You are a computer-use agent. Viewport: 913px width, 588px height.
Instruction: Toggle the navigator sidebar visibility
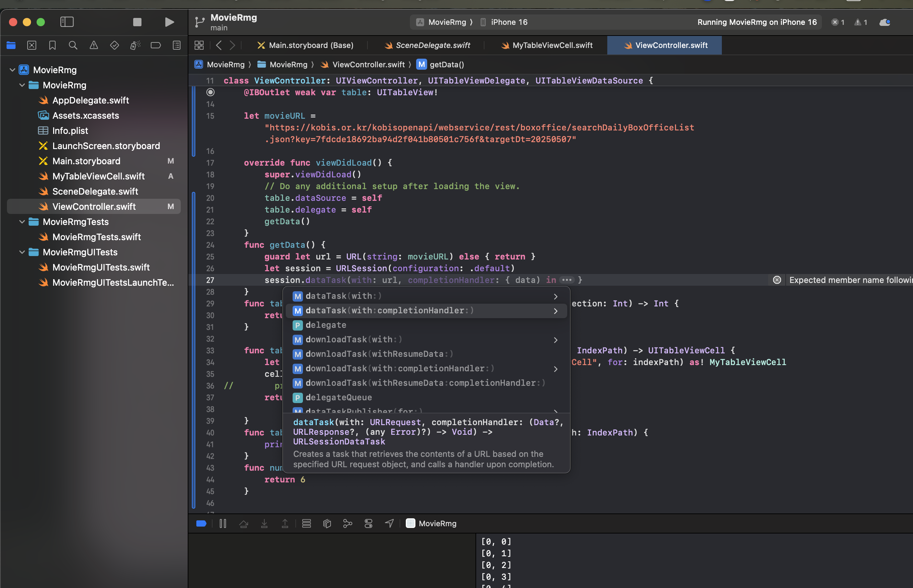(x=67, y=22)
